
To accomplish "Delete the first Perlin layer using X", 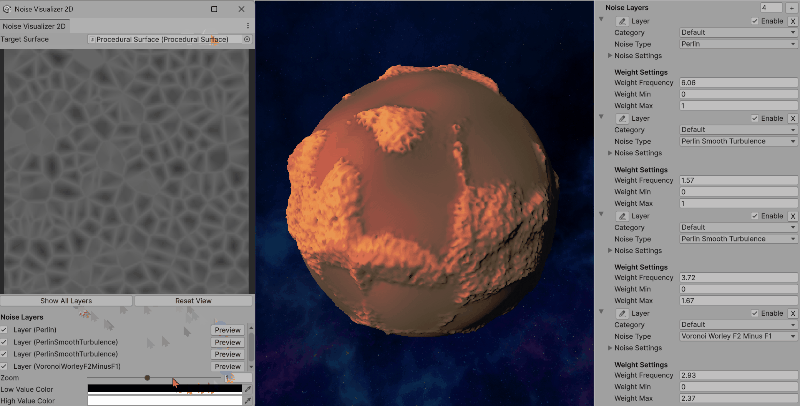I will tap(793, 20).
